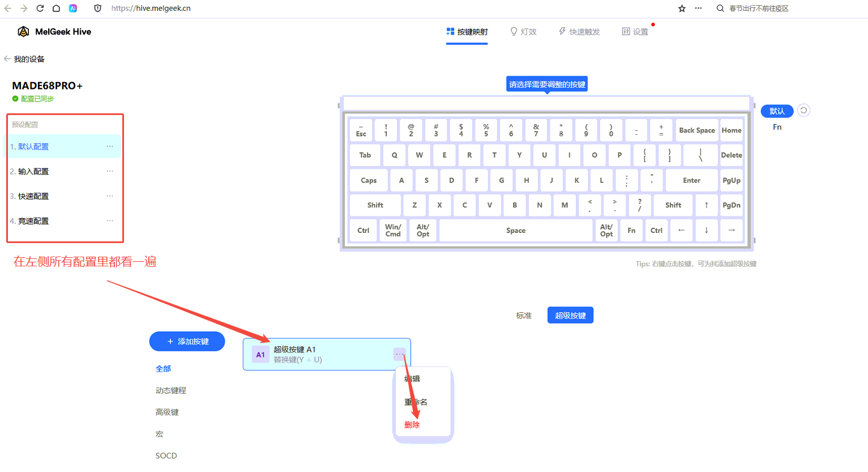Click the browser address bar URL
The image size is (868, 472).
click(x=151, y=8)
